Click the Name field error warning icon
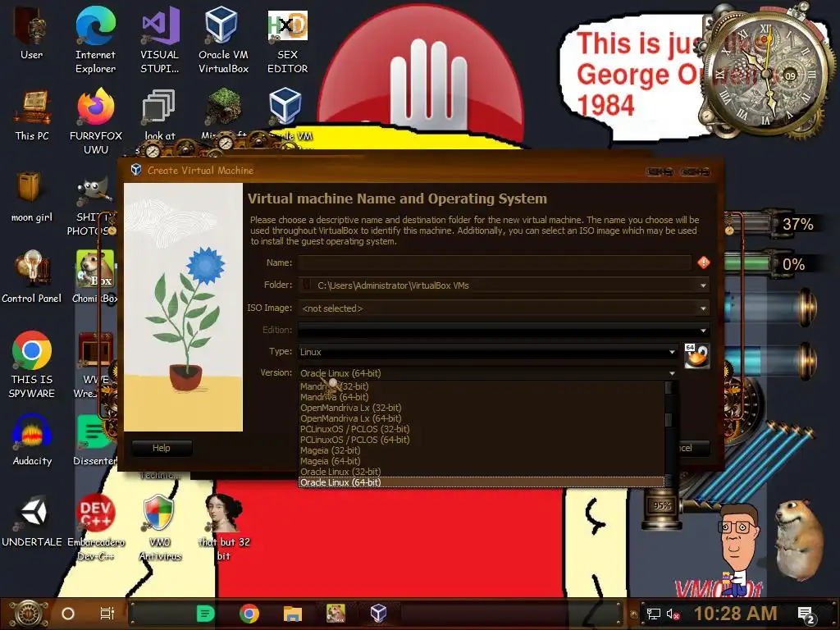The height and width of the screenshot is (630, 840). [703, 262]
